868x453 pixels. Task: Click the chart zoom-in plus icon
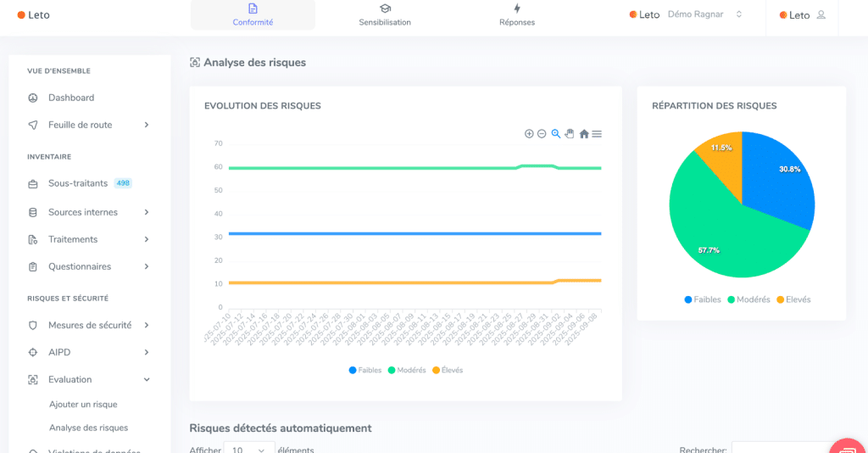[529, 134]
